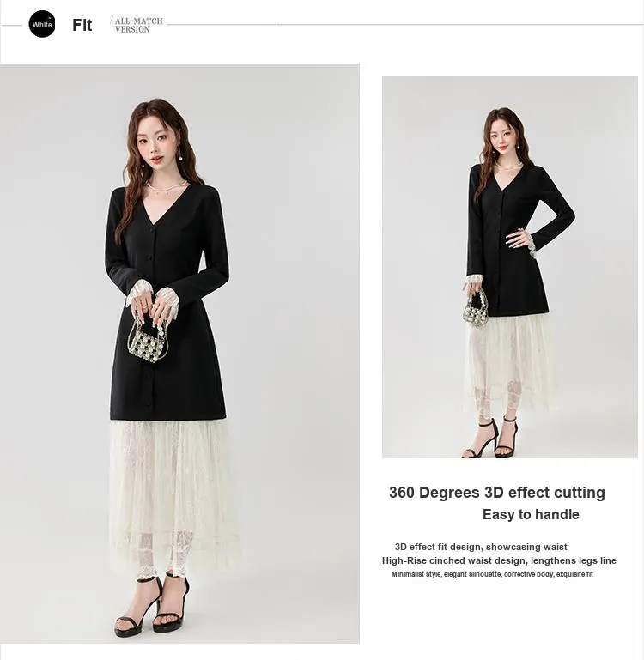Click the Minimalist style elegant silhouette text

pyautogui.click(x=492, y=574)
